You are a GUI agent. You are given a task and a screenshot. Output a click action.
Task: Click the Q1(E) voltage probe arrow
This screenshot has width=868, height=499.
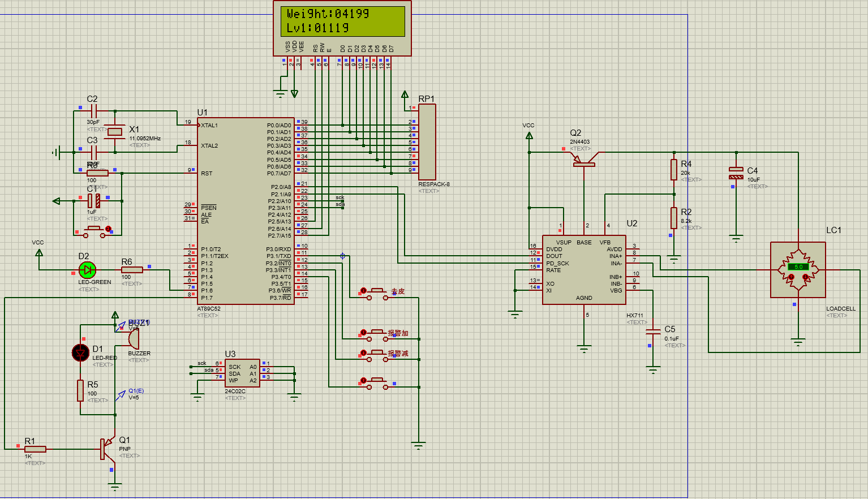click(x=121, y=395)
